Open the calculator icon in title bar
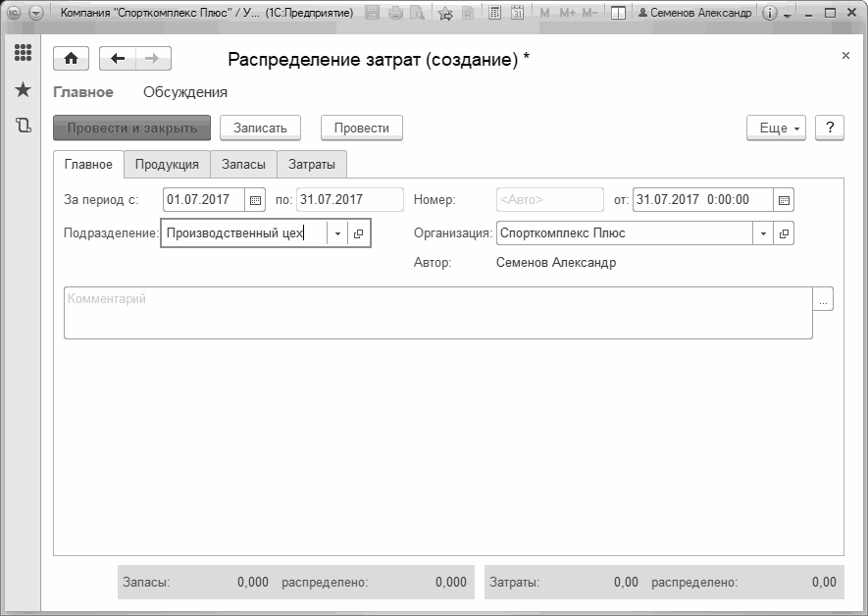Image resolution: width=868 pixels, height=616 pixels. [x=495, y=13]
